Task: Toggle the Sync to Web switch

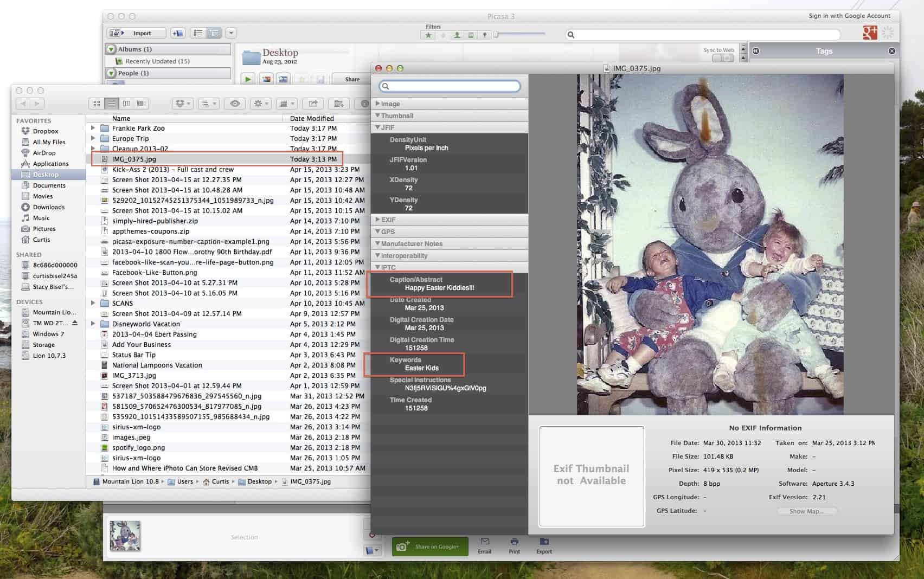Action: coord(722,58)
